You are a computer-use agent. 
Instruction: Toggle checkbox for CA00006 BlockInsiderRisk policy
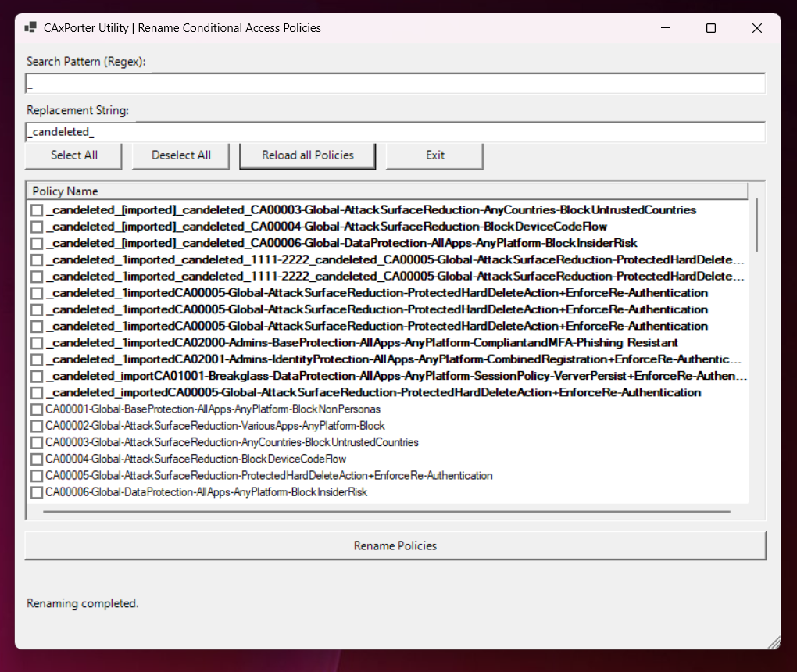point(37,492)
